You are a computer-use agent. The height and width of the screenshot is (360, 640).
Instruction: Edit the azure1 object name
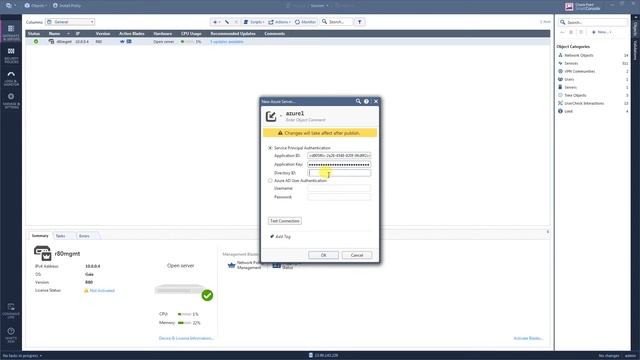(x=295, y=113)
